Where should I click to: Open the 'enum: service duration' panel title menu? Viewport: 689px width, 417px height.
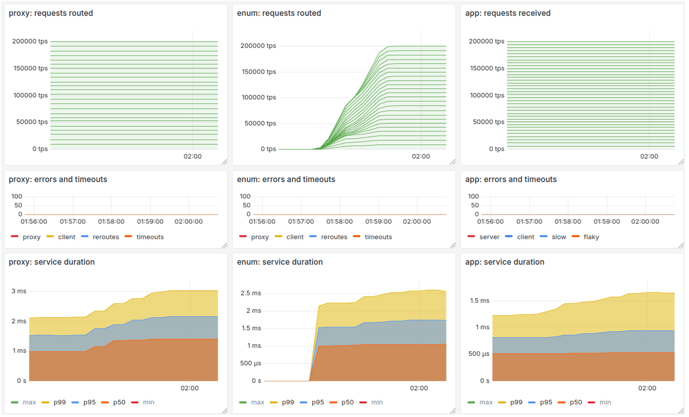coord(281,262)
